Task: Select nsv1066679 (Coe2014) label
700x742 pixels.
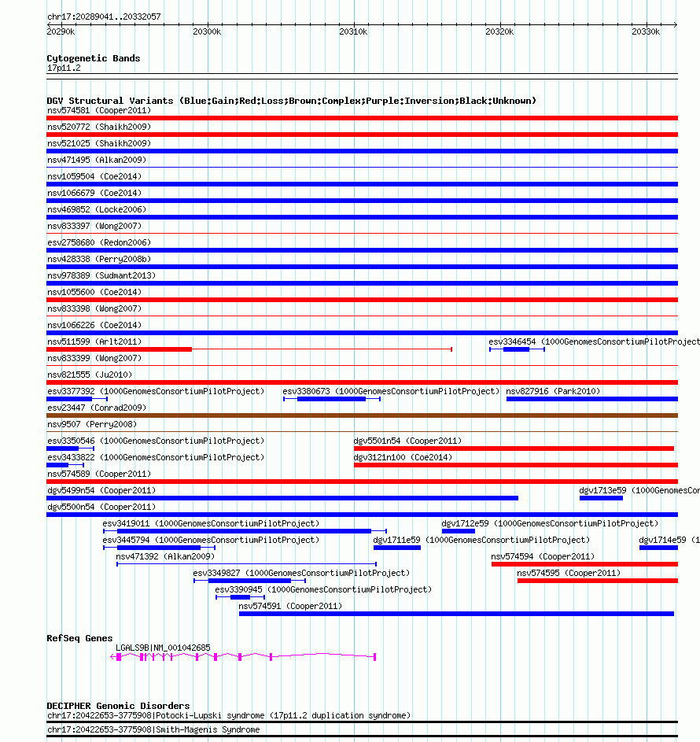Action: click(94, 193)
